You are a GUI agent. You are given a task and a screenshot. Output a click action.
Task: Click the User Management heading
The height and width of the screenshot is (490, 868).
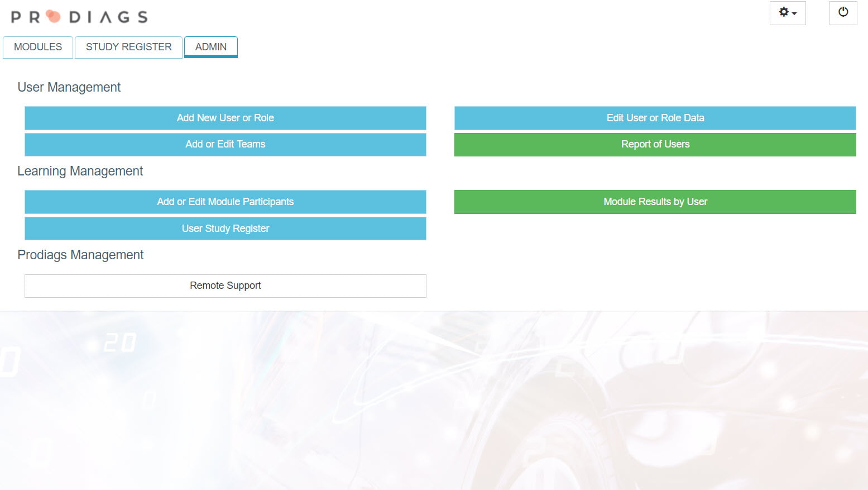69,87
